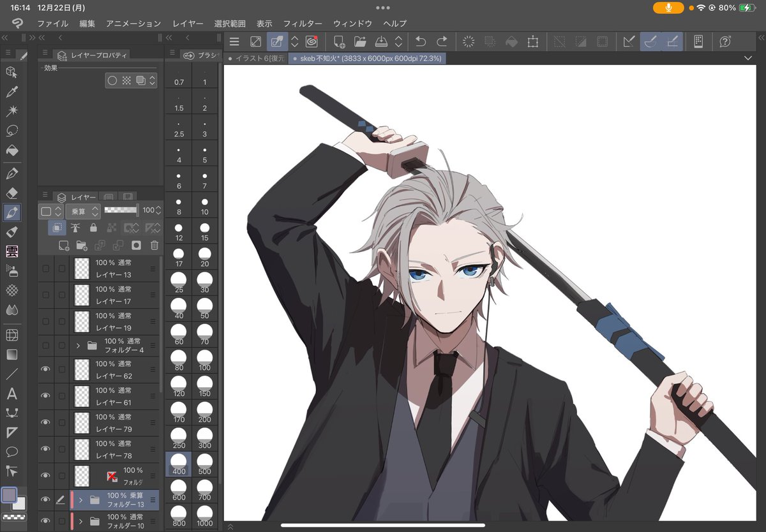Open the blending mode 乗算 dropdown
This screenshot has height=532, width=766.
point(82,211)
